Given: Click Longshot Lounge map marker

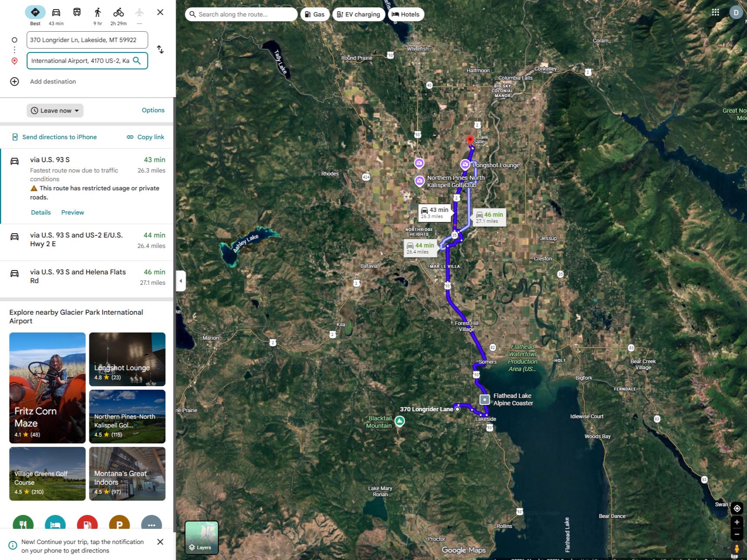Looking at the screenshot, I should (x=465, y=165).
